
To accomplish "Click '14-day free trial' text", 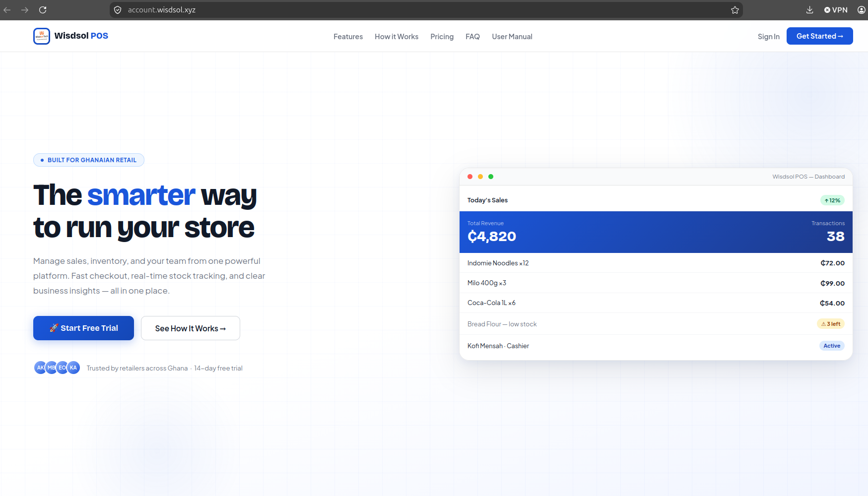I will (218, 368).
